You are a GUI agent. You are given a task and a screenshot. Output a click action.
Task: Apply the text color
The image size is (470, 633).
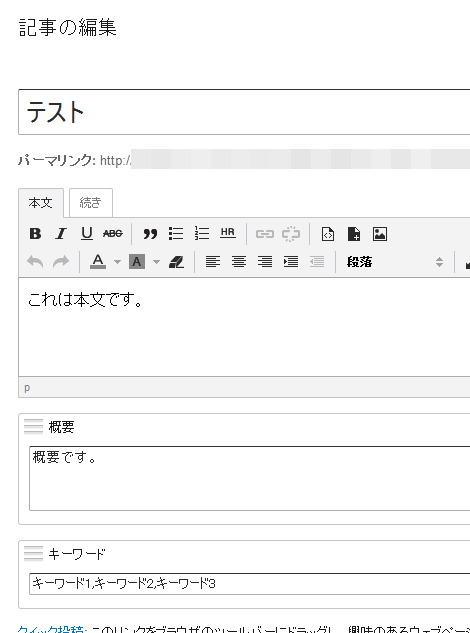98,262
